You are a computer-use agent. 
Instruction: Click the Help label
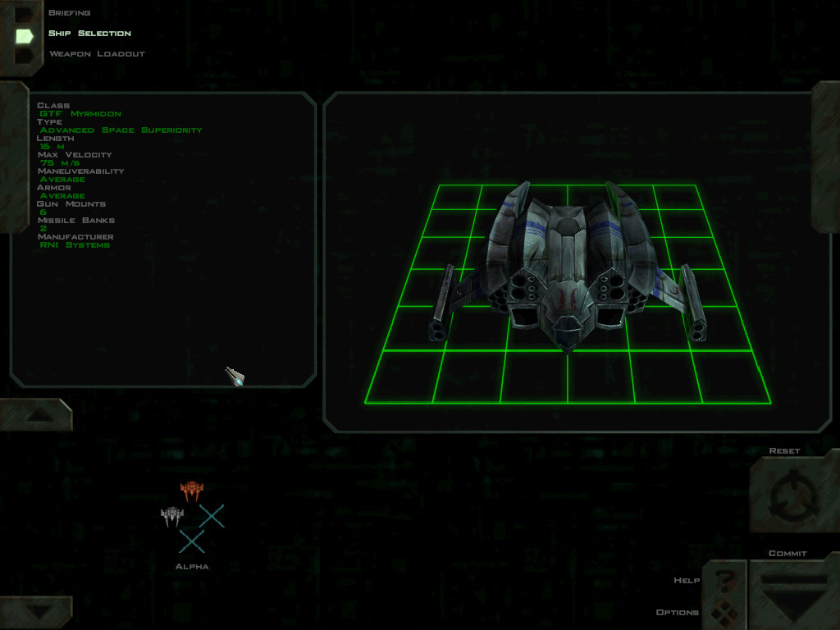[687, 580]
